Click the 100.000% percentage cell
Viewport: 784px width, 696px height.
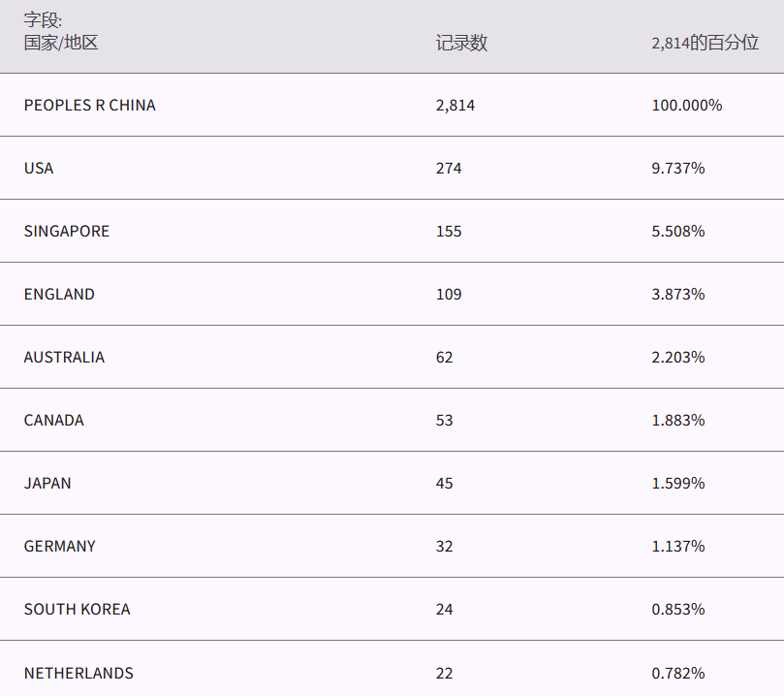pyautogui.click(x=686, y=105)
